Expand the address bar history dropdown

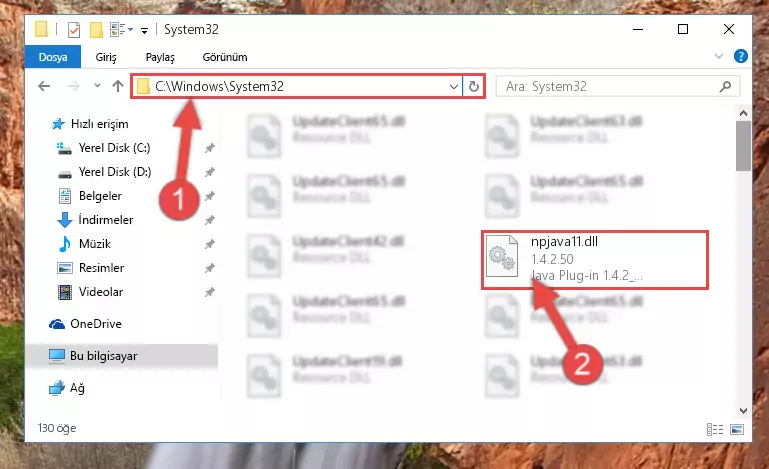pyautogui.click(x=454, y=87)
